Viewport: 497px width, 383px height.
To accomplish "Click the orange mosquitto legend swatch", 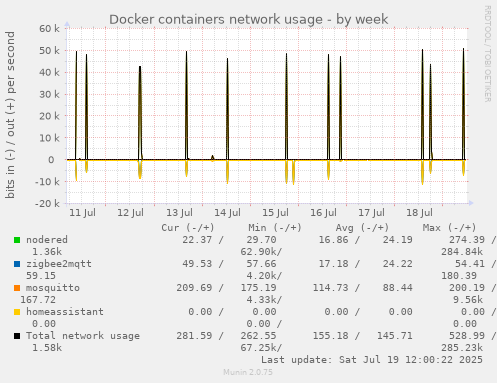I will pyautogui.click(x=17, y=288).
